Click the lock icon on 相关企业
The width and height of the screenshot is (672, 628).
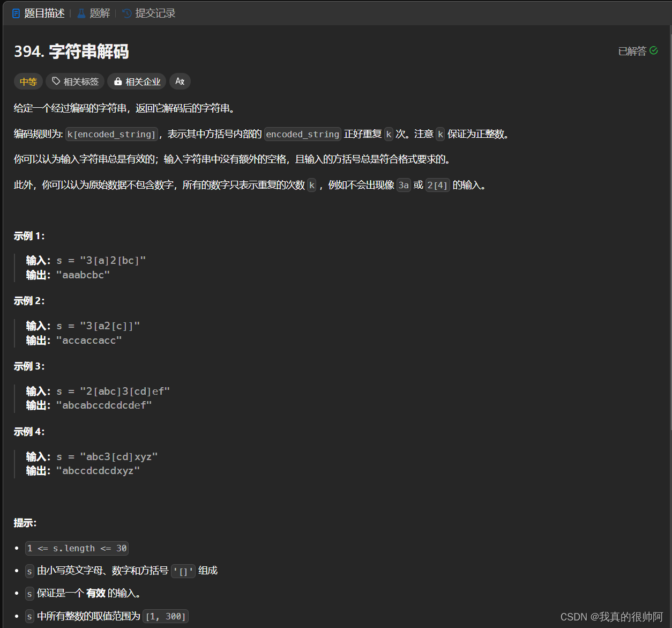[x=118, y=81]
